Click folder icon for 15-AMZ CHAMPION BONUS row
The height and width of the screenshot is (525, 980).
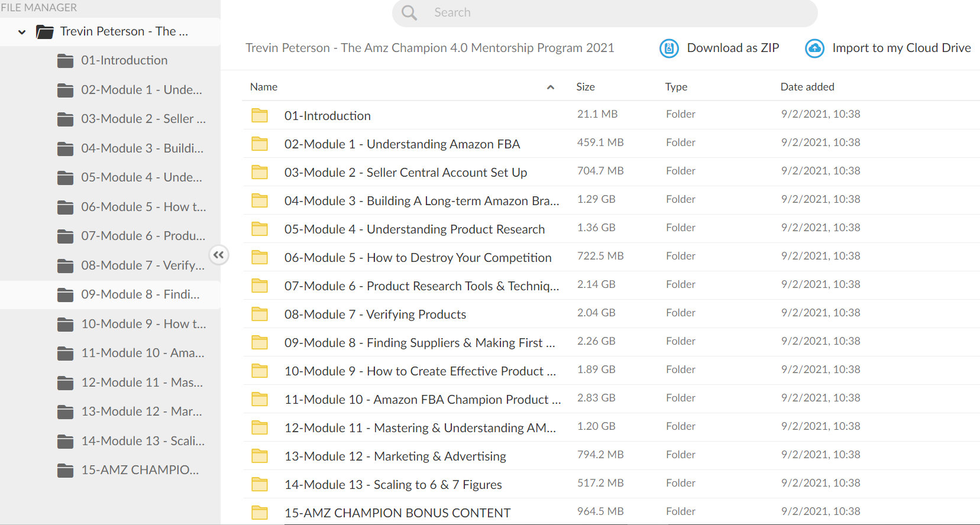coord(260,513)
